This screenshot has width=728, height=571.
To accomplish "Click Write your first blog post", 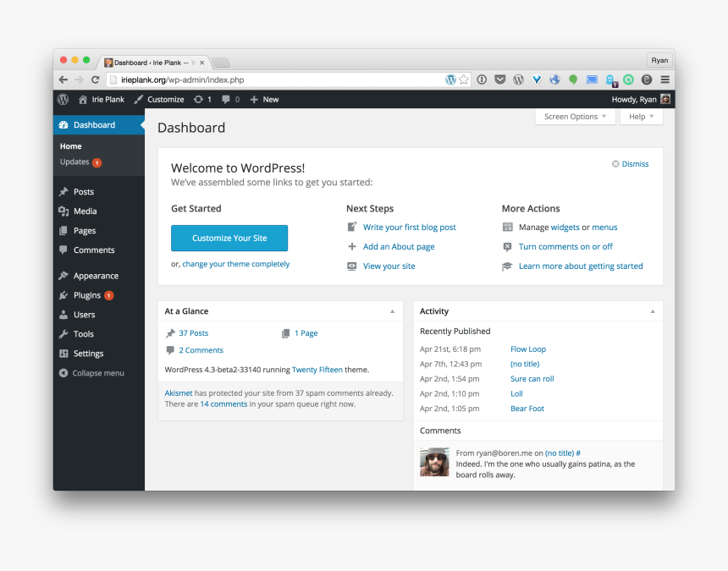I will point(410,228).
